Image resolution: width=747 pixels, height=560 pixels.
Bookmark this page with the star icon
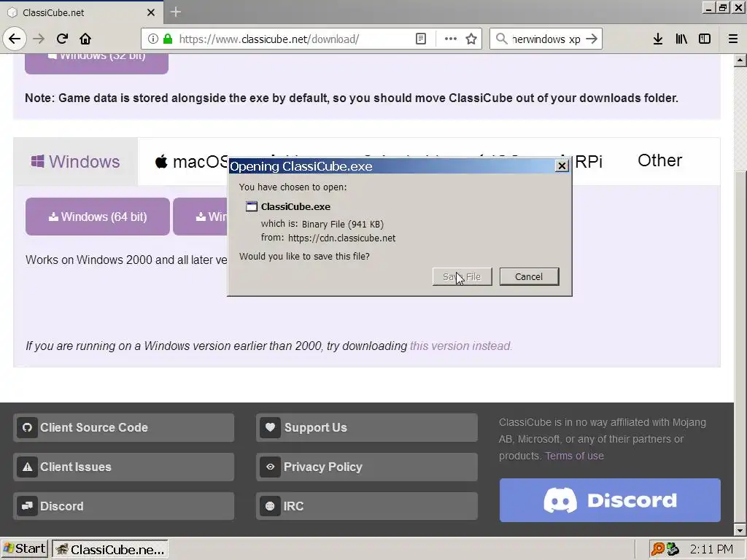point(471,39)
